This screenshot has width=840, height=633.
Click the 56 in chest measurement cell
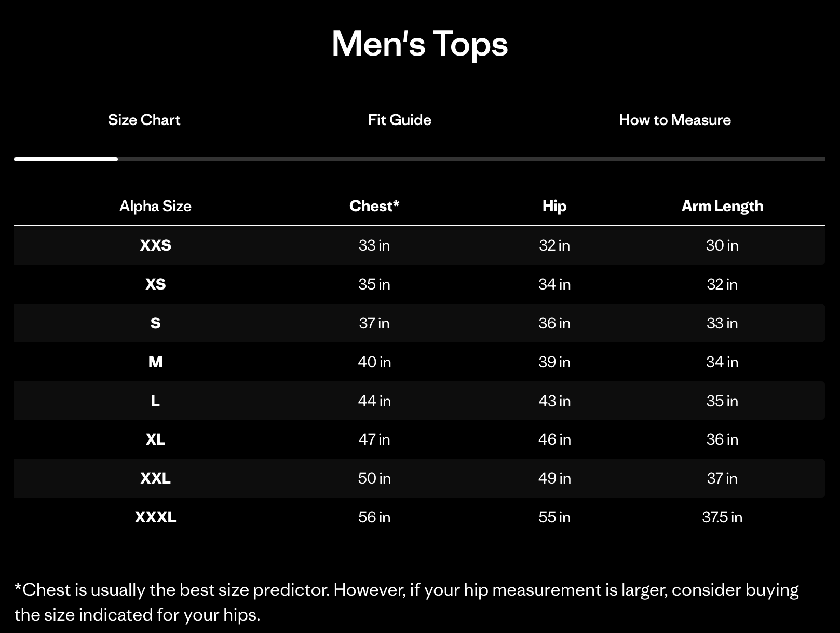click(374, 517)
